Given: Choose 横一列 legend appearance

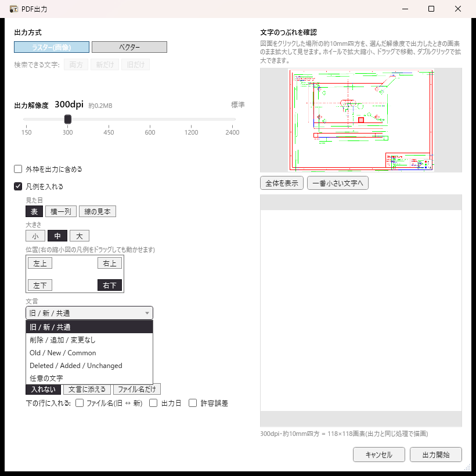Looking at the screenshot, I should pos(61,211).
